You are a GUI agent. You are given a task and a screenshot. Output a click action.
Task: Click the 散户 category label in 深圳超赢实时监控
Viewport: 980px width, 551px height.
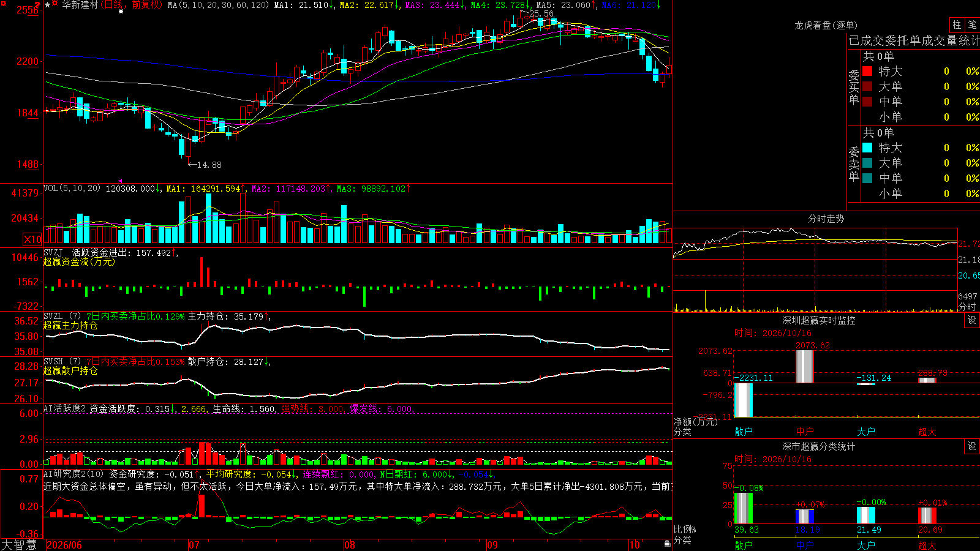pyautogui.click(x=744, y=432)
